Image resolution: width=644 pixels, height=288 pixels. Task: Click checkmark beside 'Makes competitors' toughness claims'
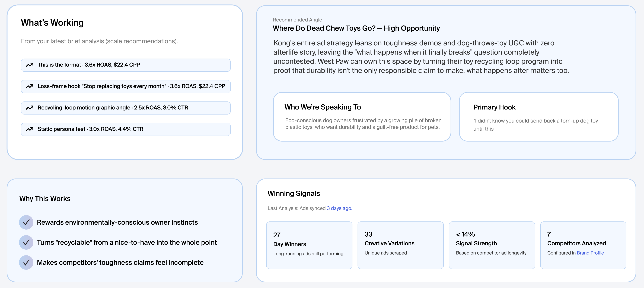(26, 262)
